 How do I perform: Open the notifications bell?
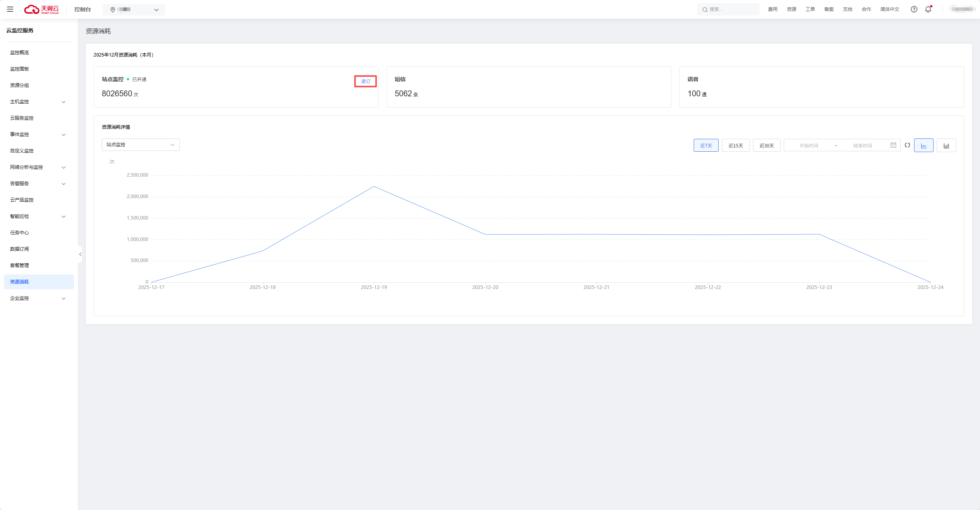click(x=928, y=9)
